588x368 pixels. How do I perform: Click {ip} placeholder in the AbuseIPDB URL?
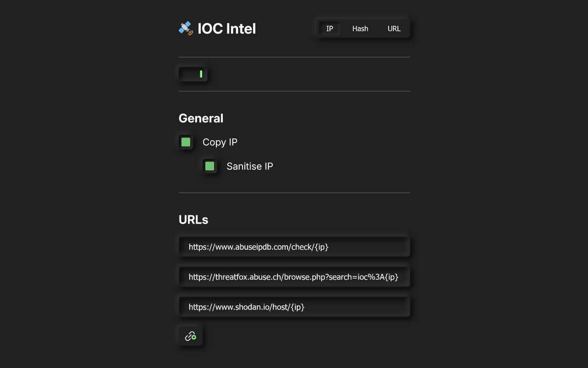[322, 247]
